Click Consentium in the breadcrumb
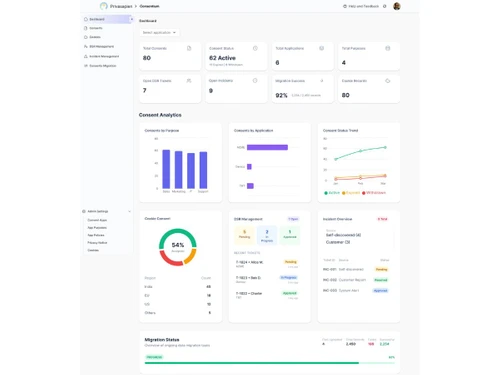500x375 pixels. tap(149, 6)
